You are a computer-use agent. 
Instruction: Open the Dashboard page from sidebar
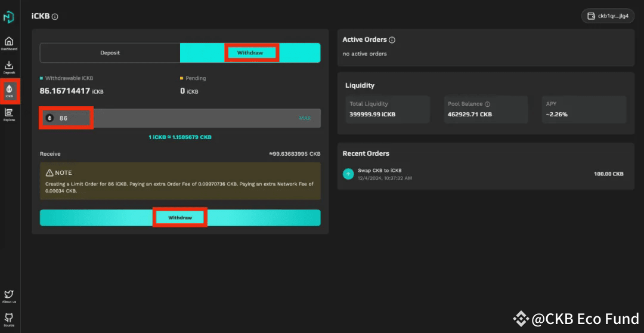9,42
